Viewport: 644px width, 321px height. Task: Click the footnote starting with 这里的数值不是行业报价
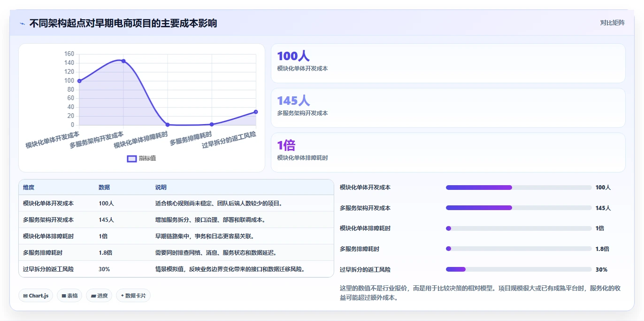pyautogui.click(x=480, y=293)
